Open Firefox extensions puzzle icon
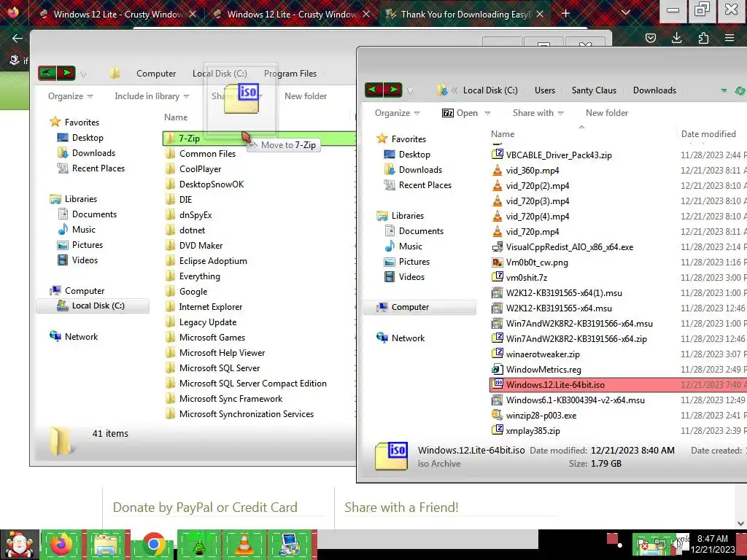This screenshot has height=560, width=747. point(703,38)
